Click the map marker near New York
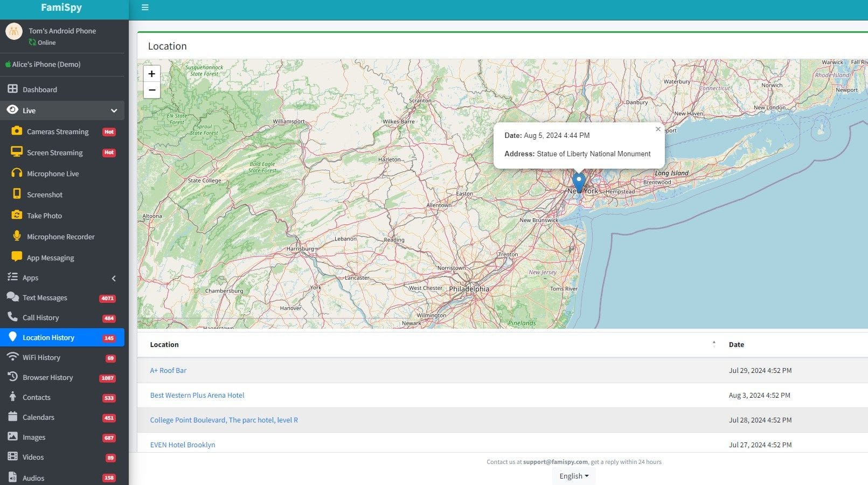This screenshot has height=485, width=868. [578, 181]
